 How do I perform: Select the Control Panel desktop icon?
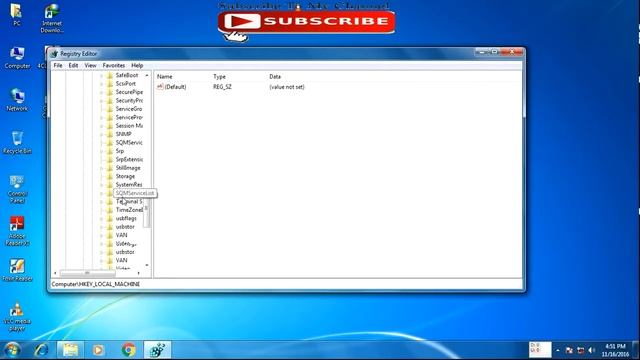17,189
